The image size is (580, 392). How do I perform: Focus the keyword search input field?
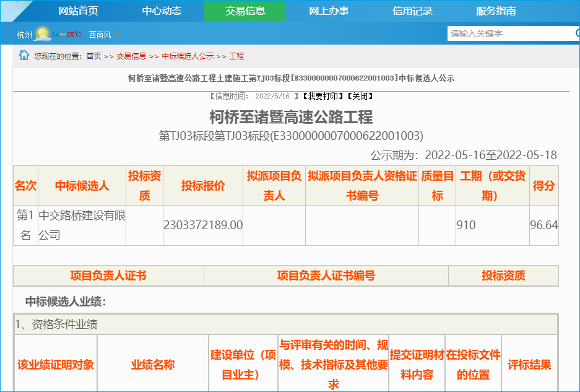pos(509,33)
